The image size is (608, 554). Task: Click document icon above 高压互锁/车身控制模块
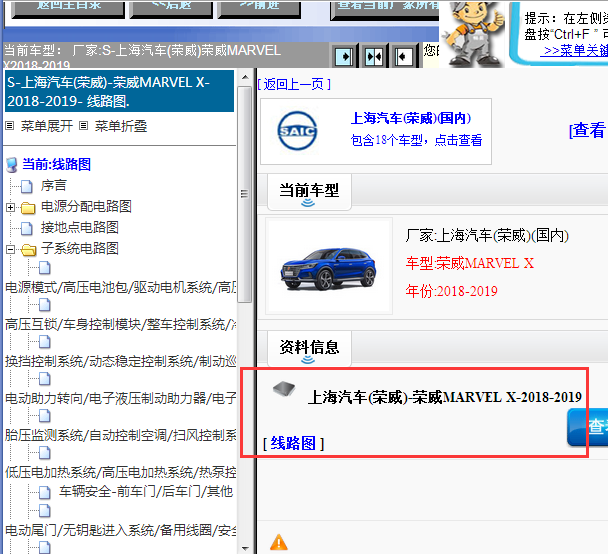[x=45, y=305]
